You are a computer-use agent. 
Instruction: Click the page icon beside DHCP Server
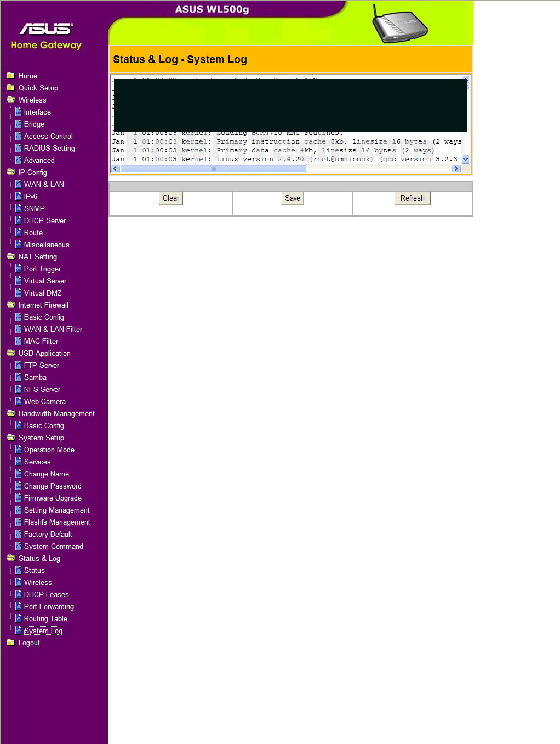(x=18, y=220)
